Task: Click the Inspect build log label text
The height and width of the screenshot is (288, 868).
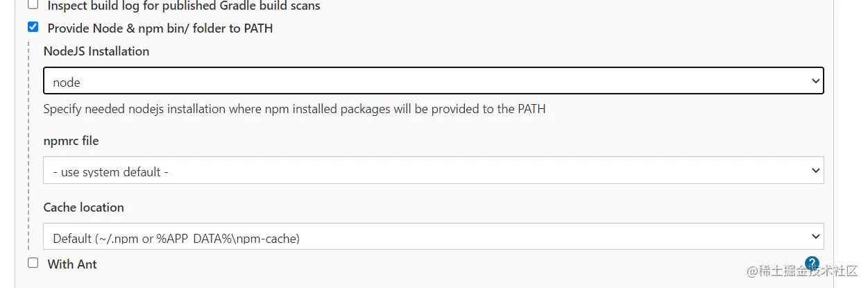Action: pos(183,6)
